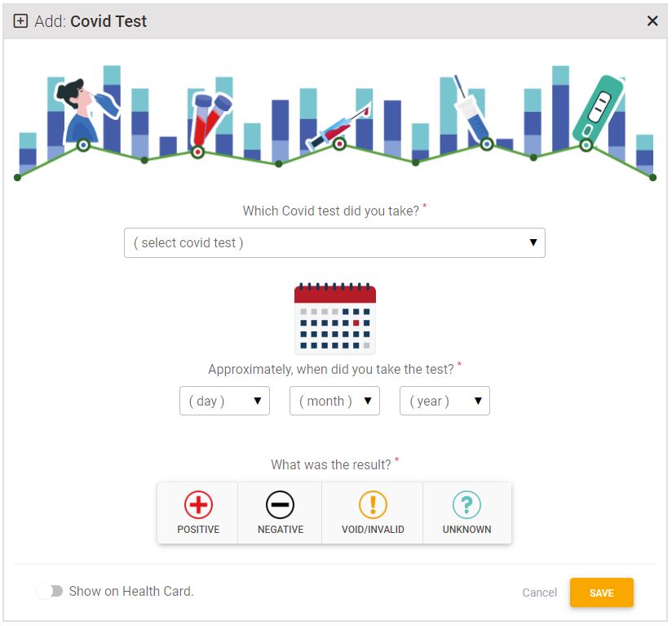
Task: Click the Show on Health Card label
Action: (131, 591)
